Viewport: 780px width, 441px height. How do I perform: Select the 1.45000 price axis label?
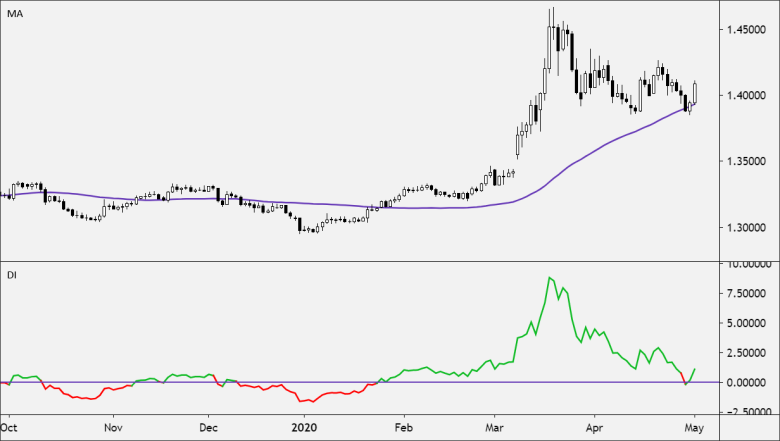click(746, 30)
